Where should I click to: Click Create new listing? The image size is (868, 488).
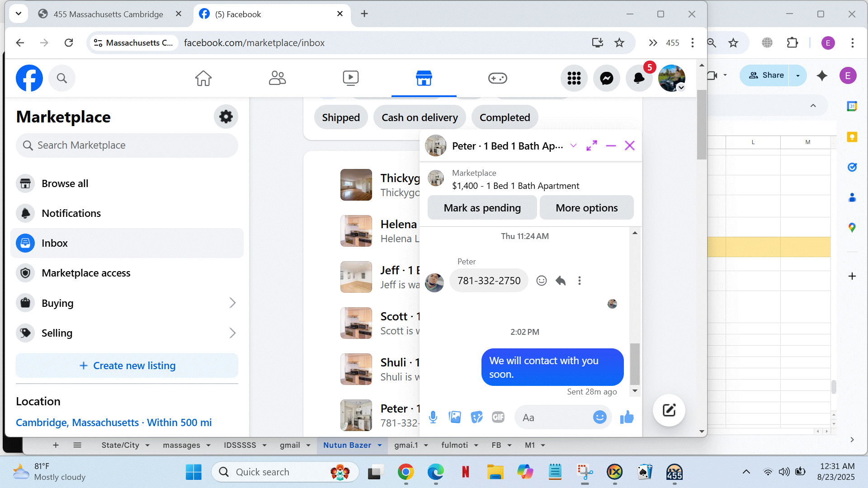[127, 366]
